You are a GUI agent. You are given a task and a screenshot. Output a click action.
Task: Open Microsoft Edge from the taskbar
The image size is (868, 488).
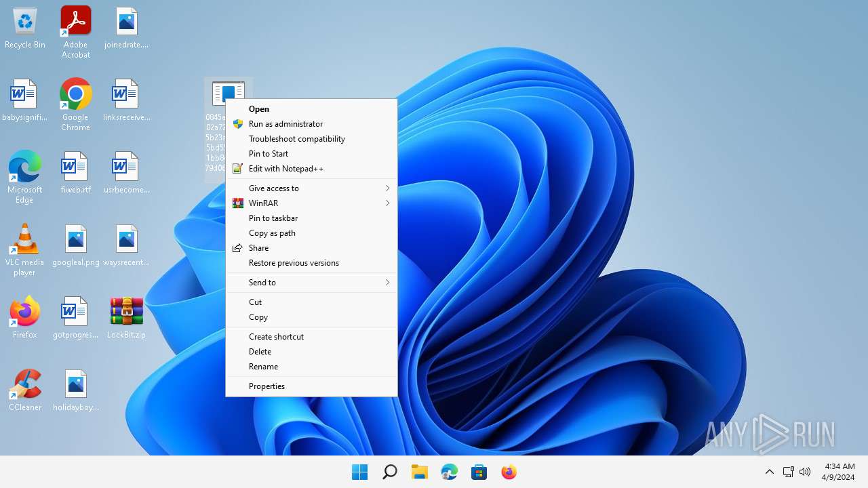(x=449, y=472)
